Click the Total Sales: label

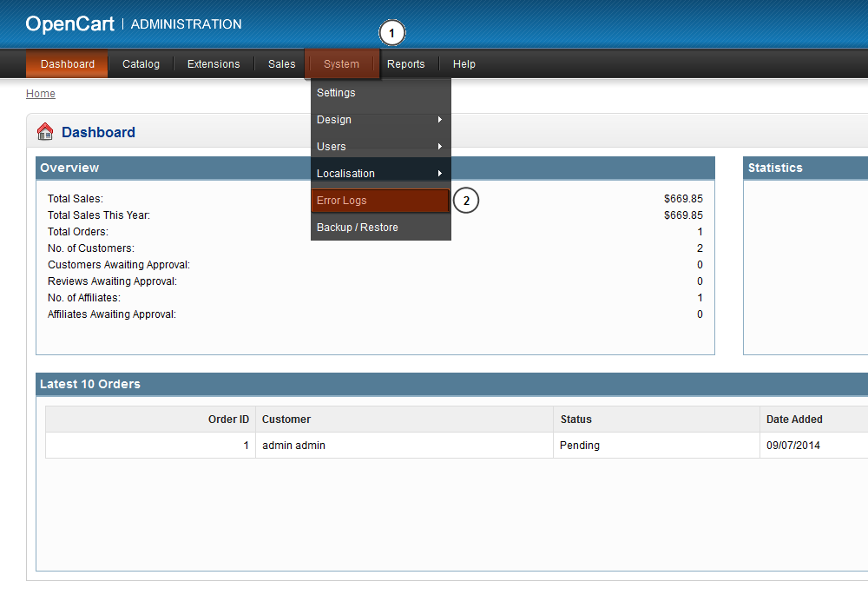[76, 199]
